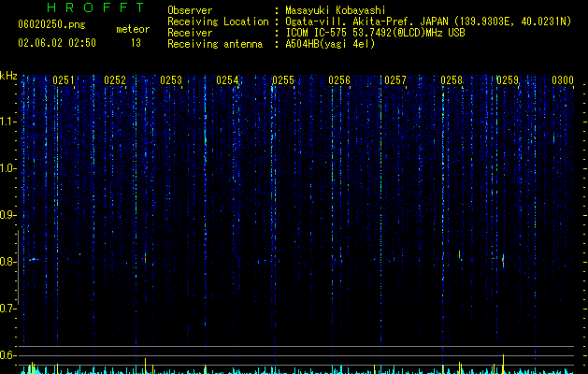Click the Receiving antenna label

pyautogui.click(x=215, y=44)
